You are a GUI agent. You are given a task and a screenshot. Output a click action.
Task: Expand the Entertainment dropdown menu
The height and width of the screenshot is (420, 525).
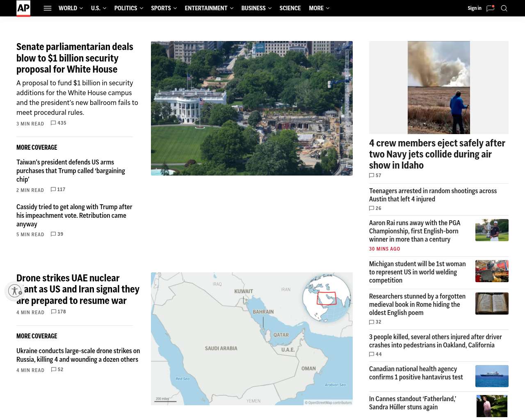pos(209,8)
